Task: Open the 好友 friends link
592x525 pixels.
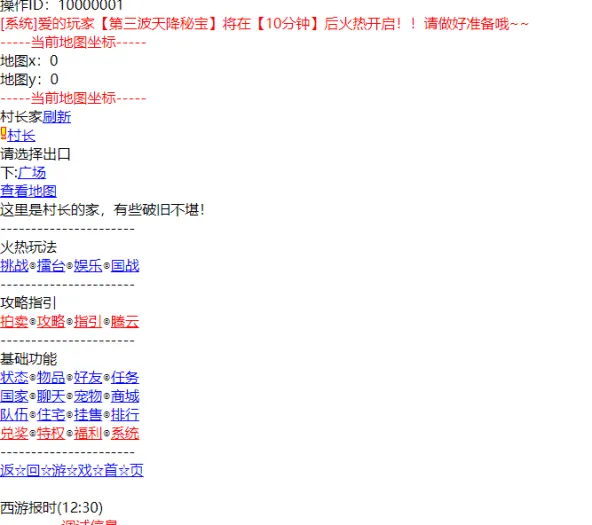Action: [x=88, y=377]
